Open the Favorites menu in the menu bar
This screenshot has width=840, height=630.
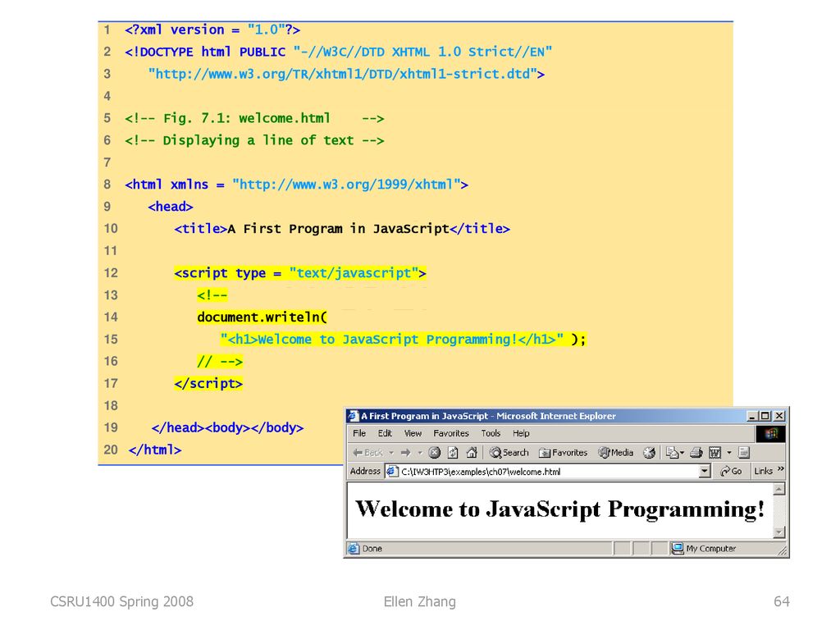[x=451, y=433]
